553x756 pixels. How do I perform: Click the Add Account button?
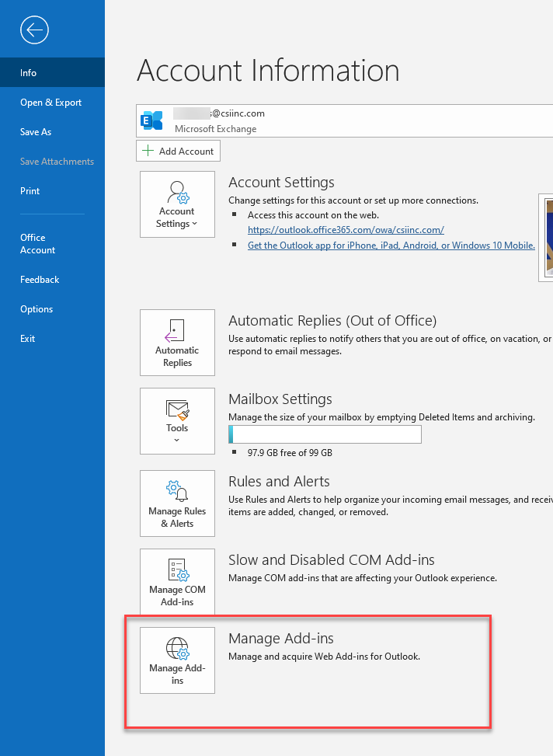(x=179, y=151)
